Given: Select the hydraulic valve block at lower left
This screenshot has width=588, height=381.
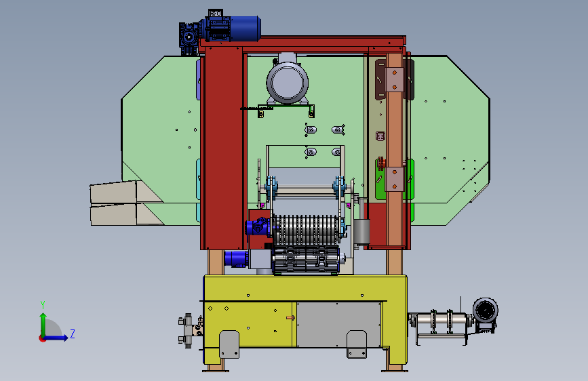Looking at the screenshot, I should pos(191,330).
